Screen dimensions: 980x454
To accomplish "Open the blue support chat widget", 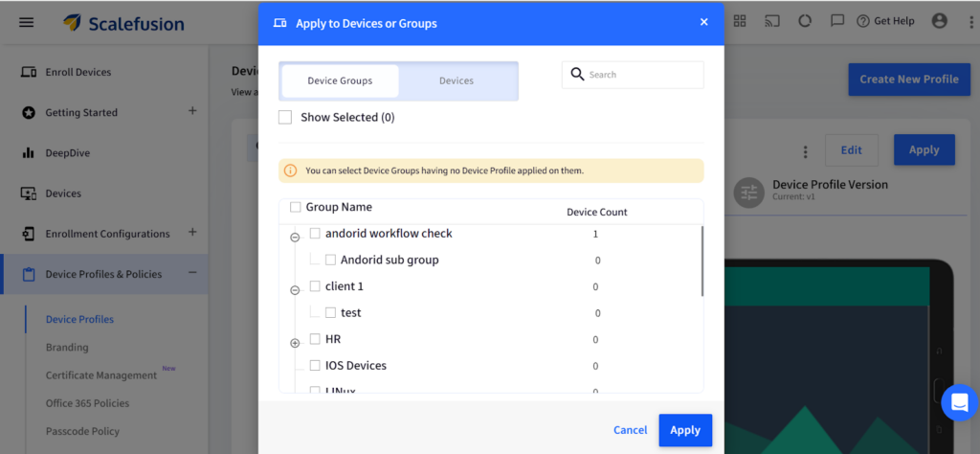I will point(959,402).
